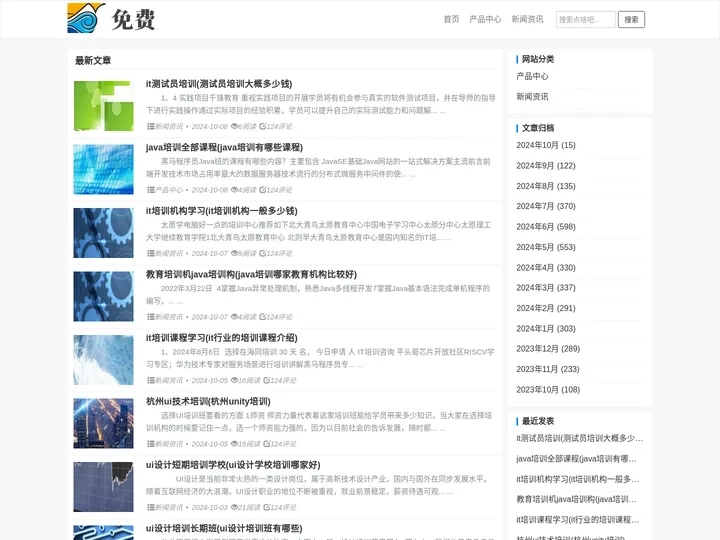This screenshot has height=540, width=720.
Task: Open archive 2024年3月 (337)
Action: point(546,287)
